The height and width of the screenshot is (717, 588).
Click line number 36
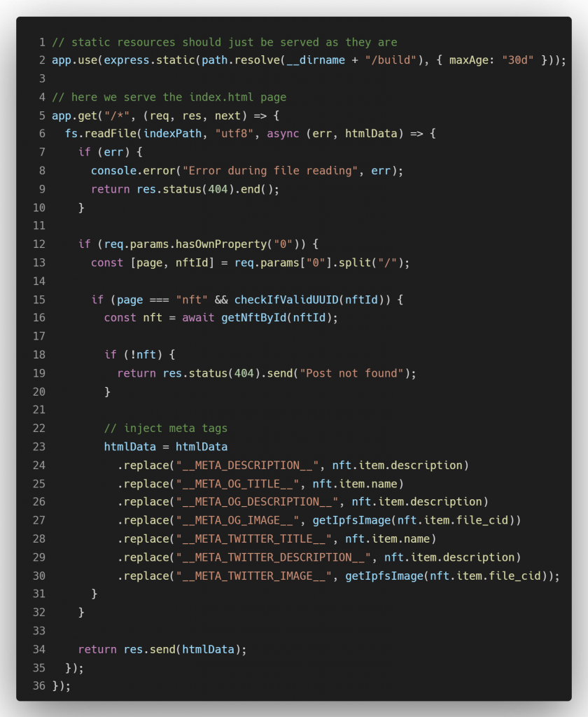click(39, 686)
